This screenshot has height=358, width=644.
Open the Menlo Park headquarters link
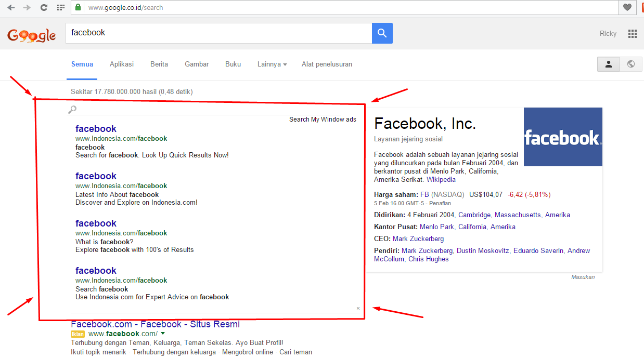(436, 227)
